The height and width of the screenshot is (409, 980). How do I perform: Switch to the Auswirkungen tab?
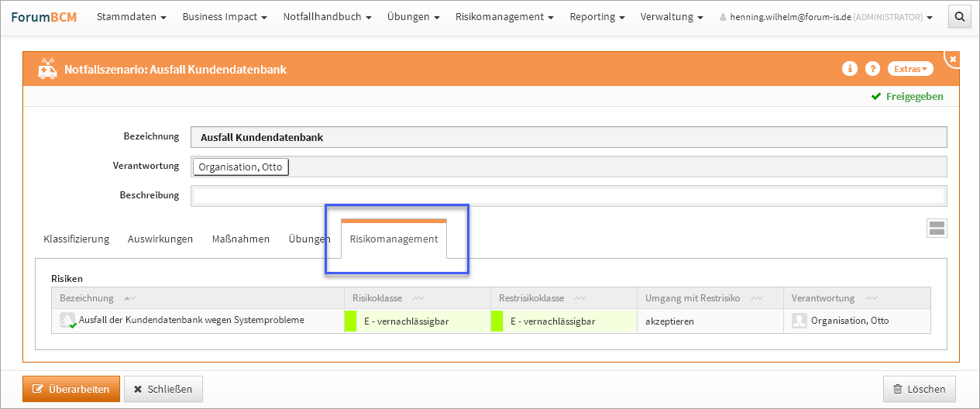pyautogui.click(x=160, y=239)
